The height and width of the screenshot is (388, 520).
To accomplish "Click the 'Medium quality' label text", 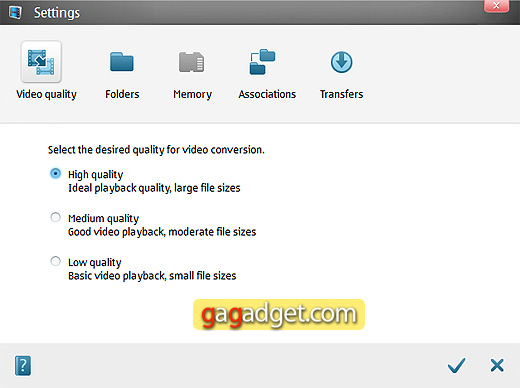I will coord(104,219).
